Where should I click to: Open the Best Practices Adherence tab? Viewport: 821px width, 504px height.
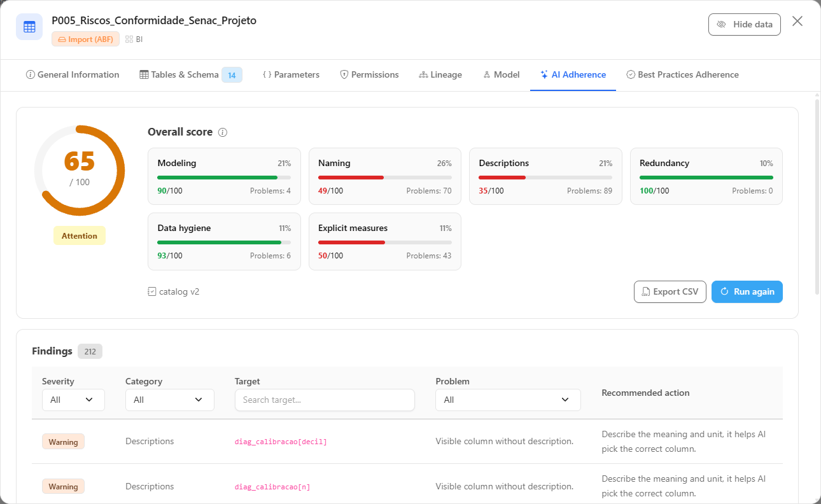[x=682, y=74]
